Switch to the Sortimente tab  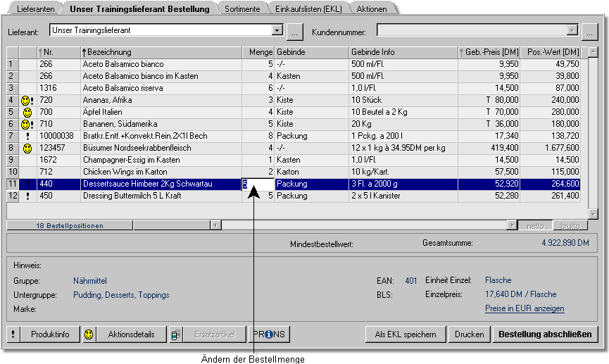click(x=242, y=9)
